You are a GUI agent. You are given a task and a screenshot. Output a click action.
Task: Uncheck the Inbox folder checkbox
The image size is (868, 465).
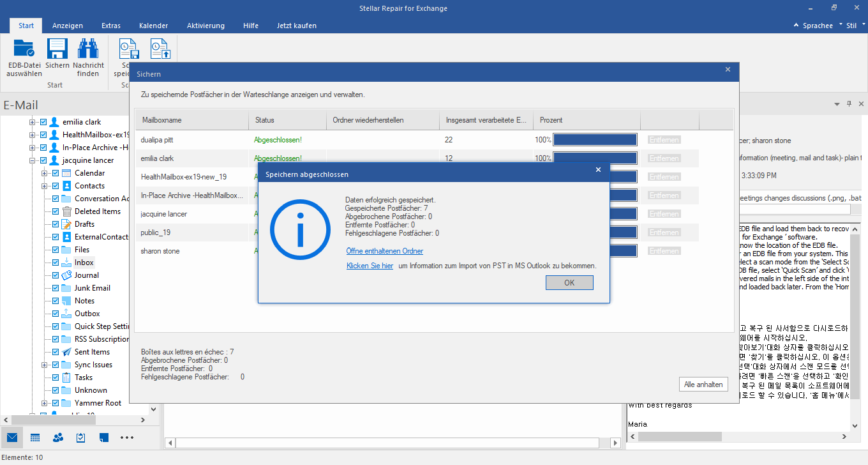(56, 263)
